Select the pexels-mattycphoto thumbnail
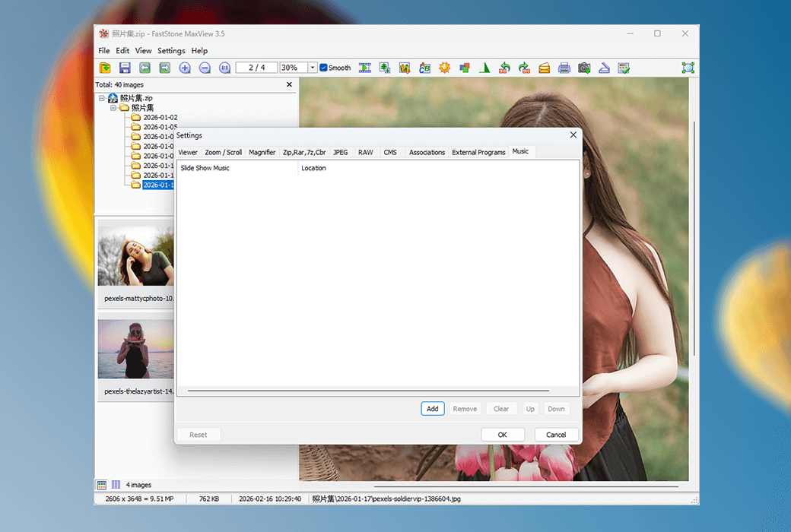Viewport: 791px width, 532px height. (x=137, y=255)
